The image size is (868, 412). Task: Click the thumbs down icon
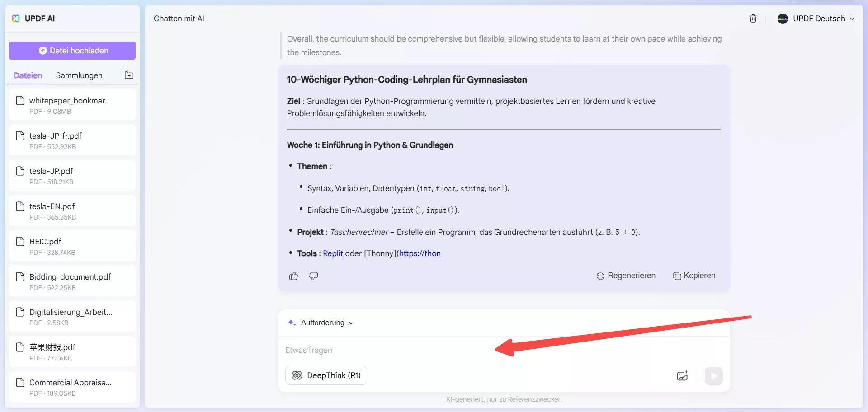[313, 276]
